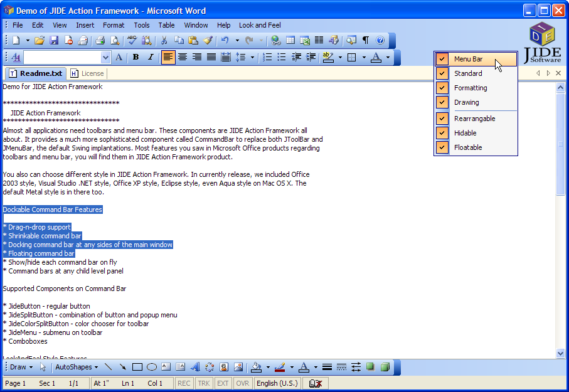
Task: Create a new blank document
Action: (x=16, y=40)
